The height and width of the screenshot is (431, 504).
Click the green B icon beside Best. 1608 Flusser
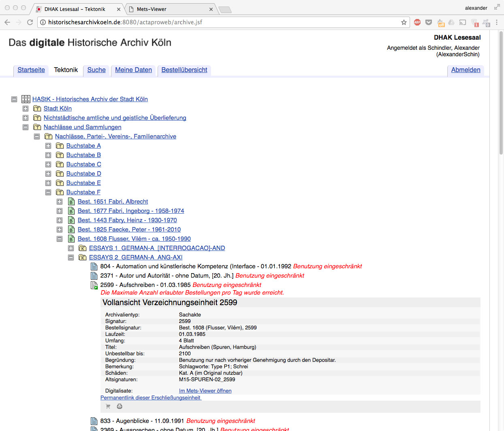[x=71, y=239]
